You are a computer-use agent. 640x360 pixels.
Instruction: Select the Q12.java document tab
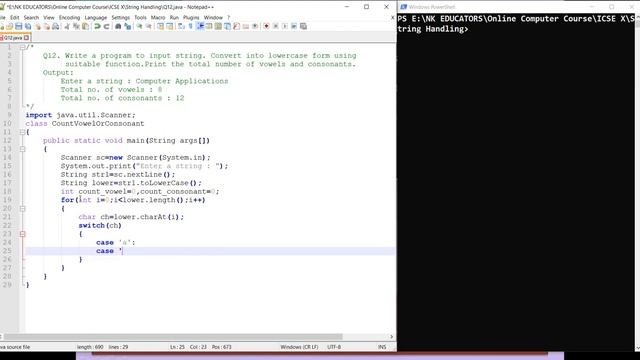[13, 38]
